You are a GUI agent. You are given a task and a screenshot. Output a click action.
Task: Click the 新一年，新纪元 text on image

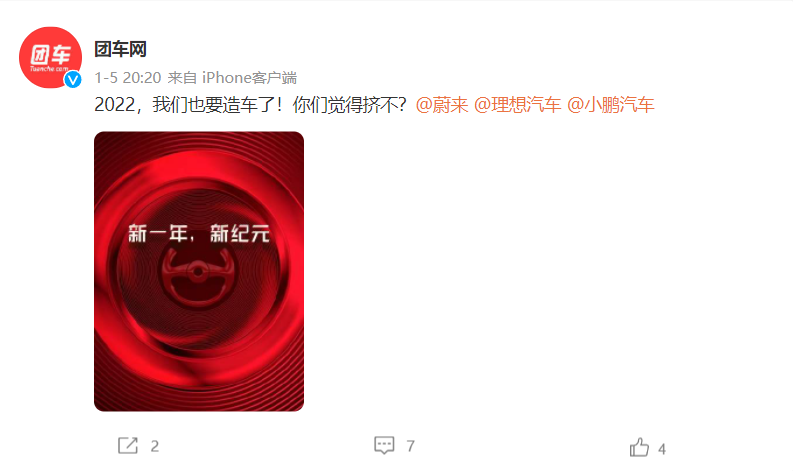[199, 234]
